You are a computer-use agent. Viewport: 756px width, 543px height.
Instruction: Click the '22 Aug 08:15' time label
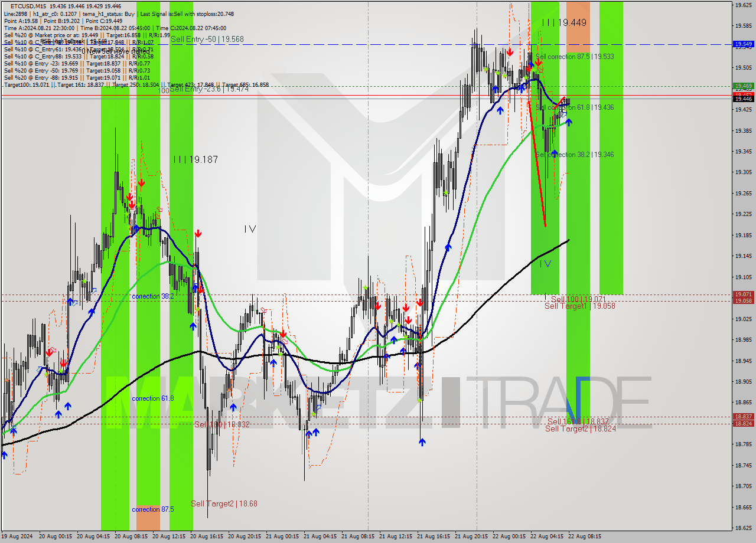pyautogui.click(x=585, y=537)
